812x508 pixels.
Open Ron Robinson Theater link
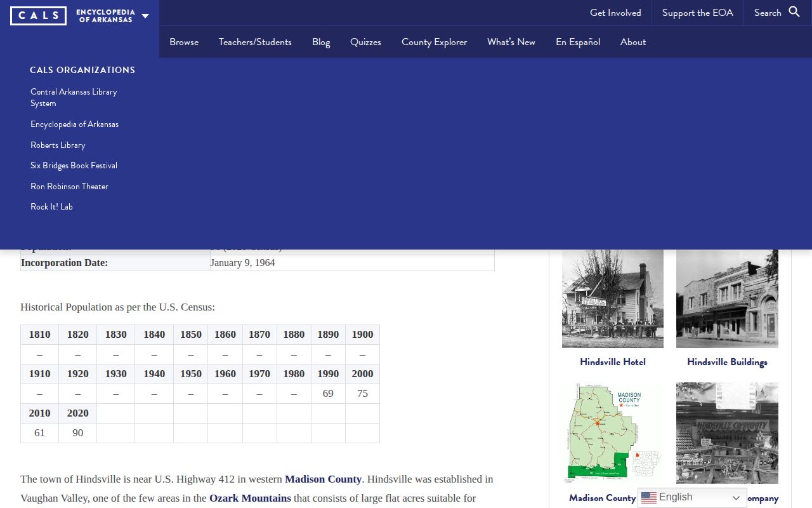[69, 186]
